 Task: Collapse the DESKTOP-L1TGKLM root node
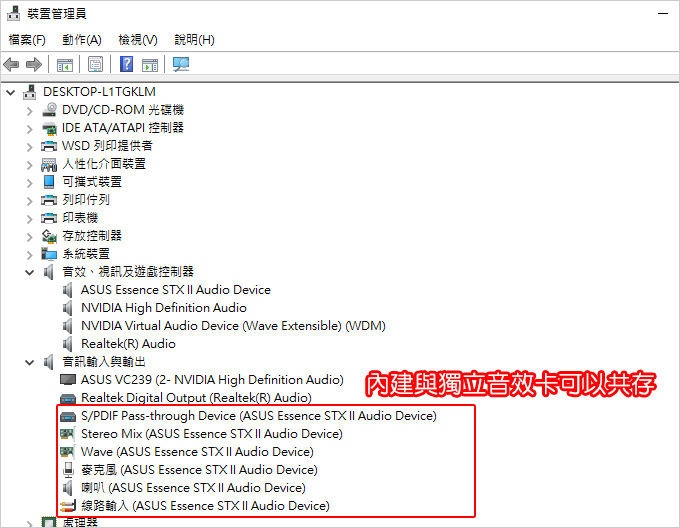click(11, 92)
